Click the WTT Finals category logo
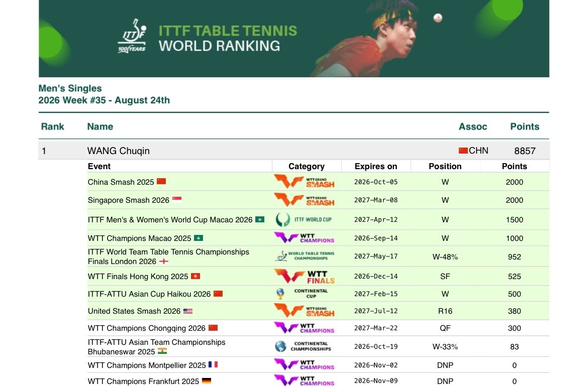The image size is (588, 386). point(304,276)
